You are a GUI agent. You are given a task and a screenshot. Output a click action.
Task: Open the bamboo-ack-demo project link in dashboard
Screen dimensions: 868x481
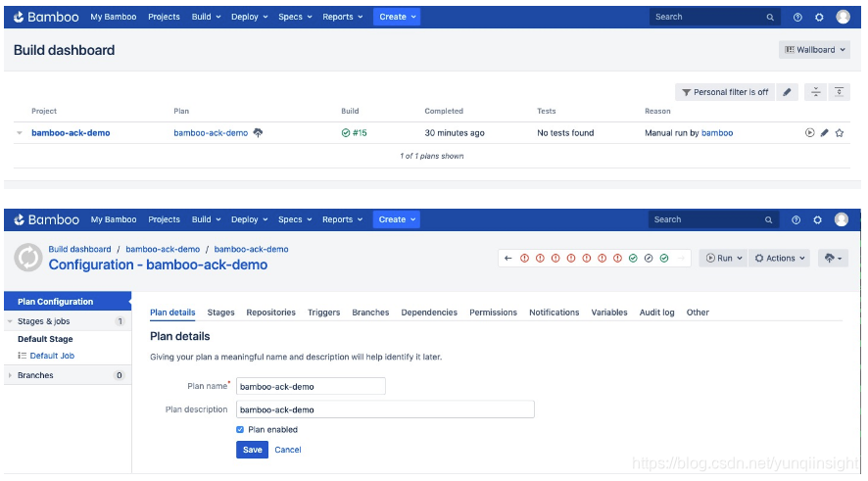coord(71,133)
